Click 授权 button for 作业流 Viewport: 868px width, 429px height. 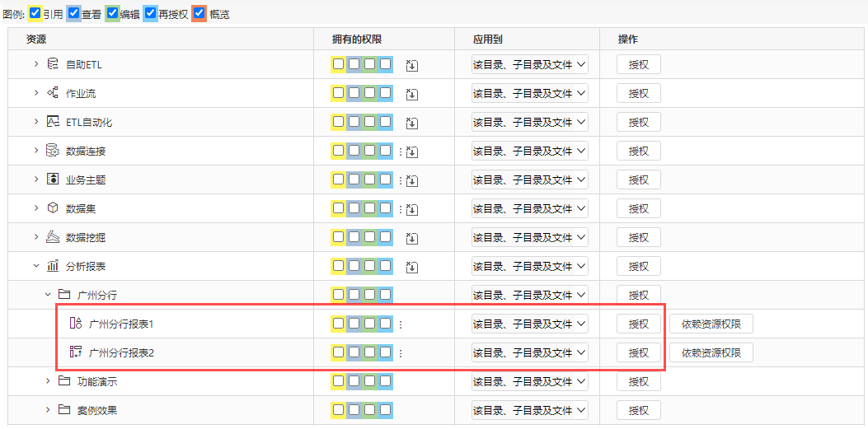(639, 93)
